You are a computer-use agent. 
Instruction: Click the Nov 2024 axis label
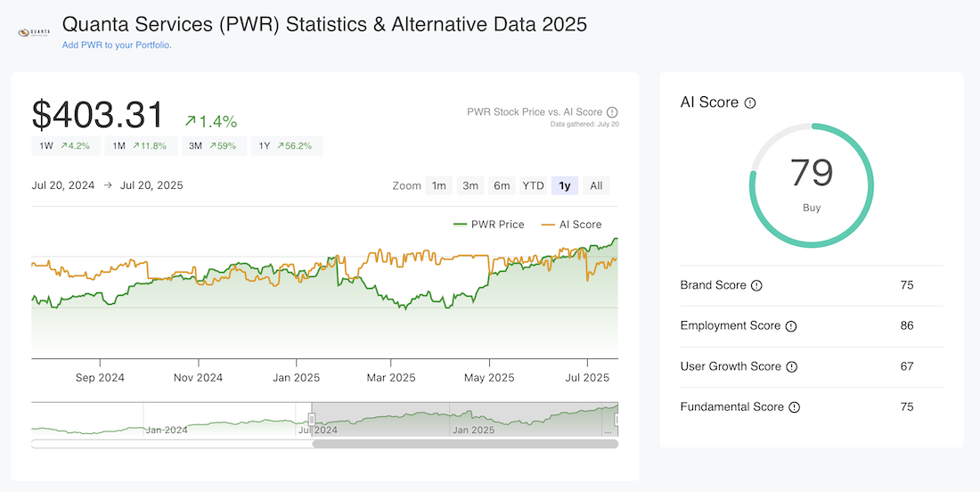click(198, 378)
